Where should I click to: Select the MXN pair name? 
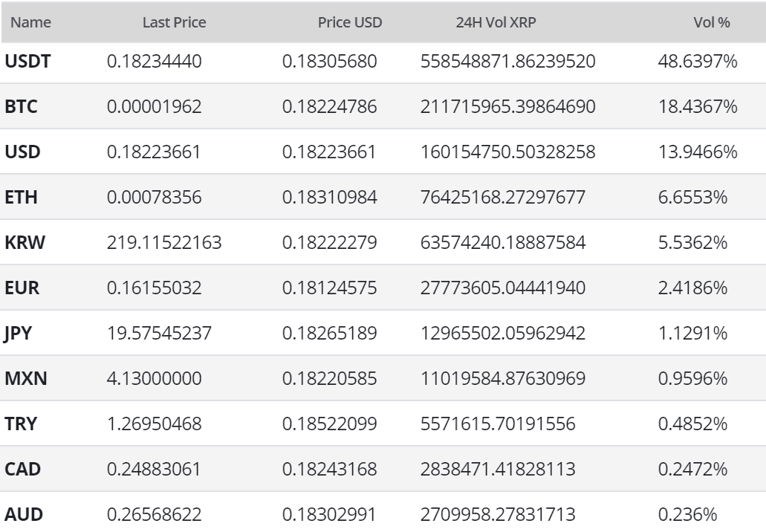pyautogui.click(x=26, y=379)
